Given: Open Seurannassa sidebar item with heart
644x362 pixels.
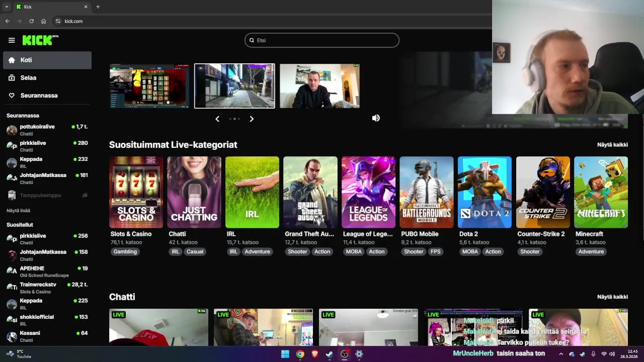Looking at the screenshot, I should coord(47,96).
